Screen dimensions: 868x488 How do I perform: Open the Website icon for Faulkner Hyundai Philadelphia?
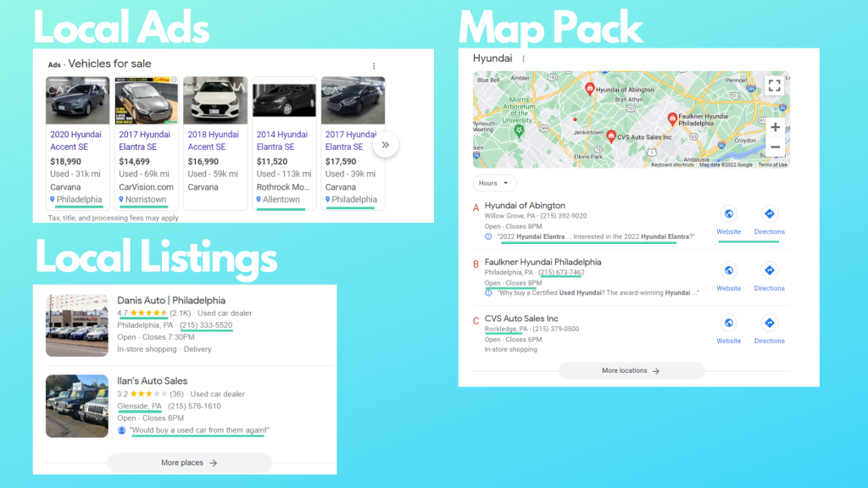728,270
